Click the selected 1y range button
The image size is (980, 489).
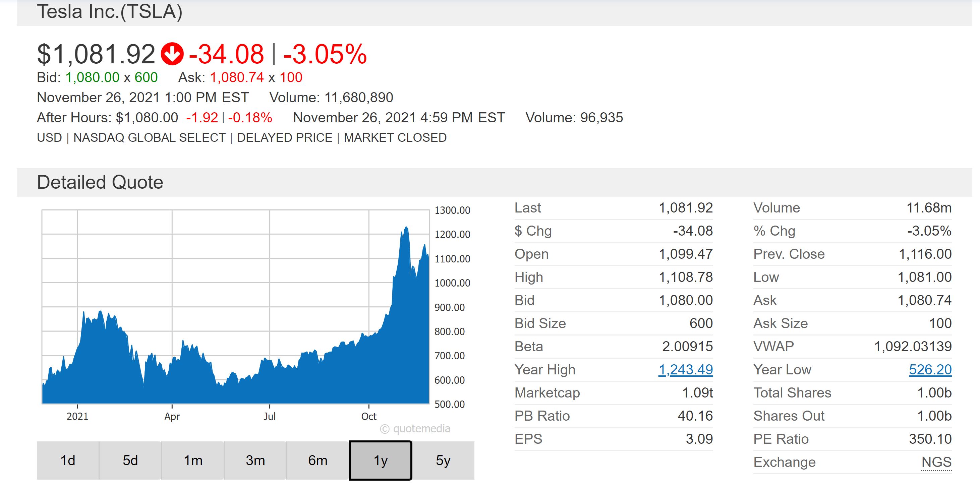pos(381,461)
